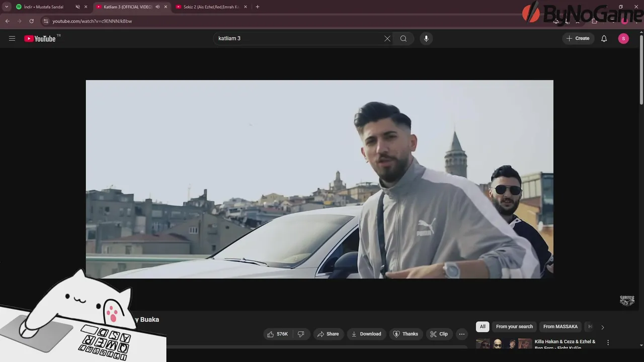Select From MASSAKA chip
This screenshot has height=362, width=644.
pos(560,327)
